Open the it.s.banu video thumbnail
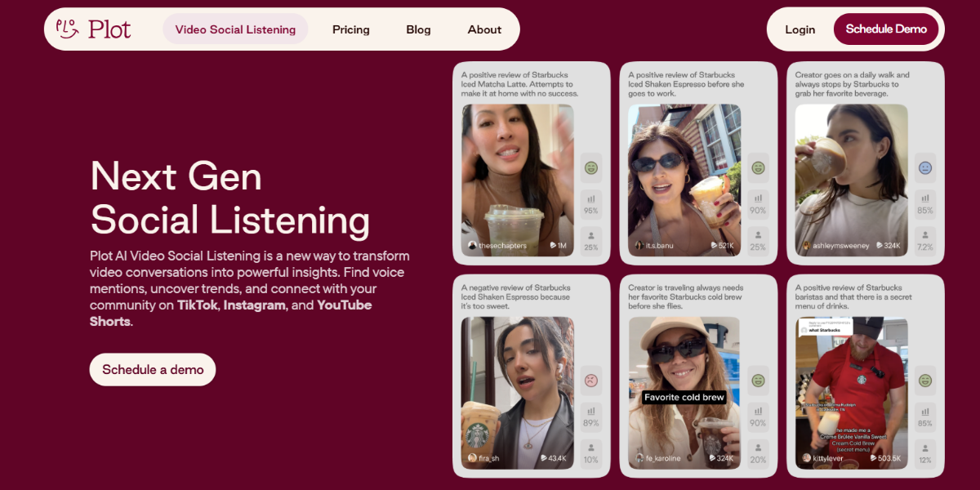The image size is (980, 490). pos(684,180)
